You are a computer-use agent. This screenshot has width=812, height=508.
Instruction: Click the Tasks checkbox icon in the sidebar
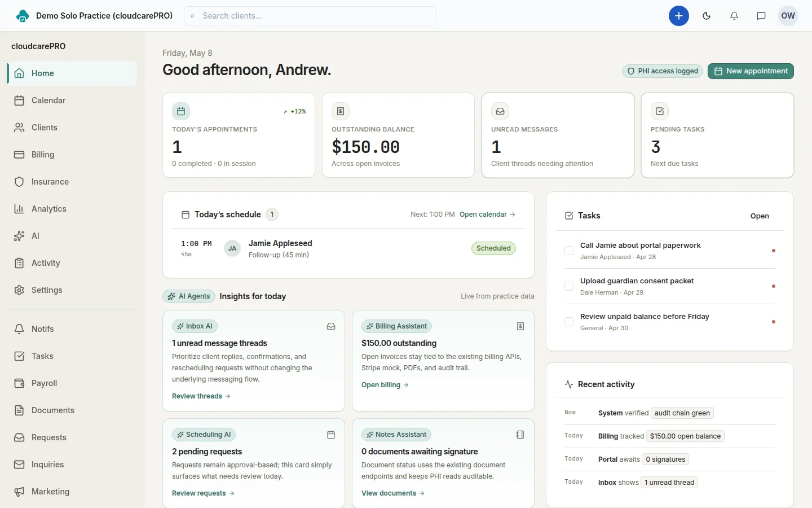pos(19,356)
